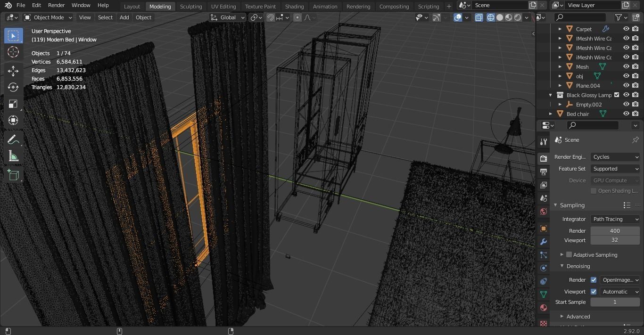Open the Render menu
Viewport: 644px width, 335px height.
[56, 5]
